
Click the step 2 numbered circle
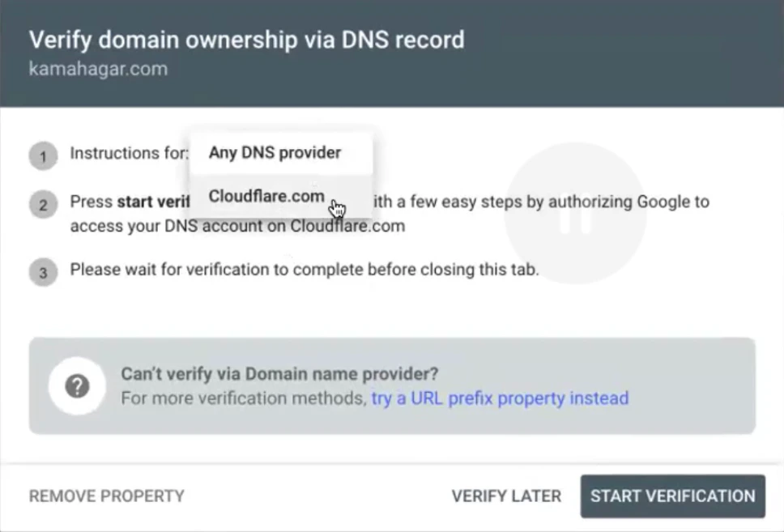tap(43, 205)
